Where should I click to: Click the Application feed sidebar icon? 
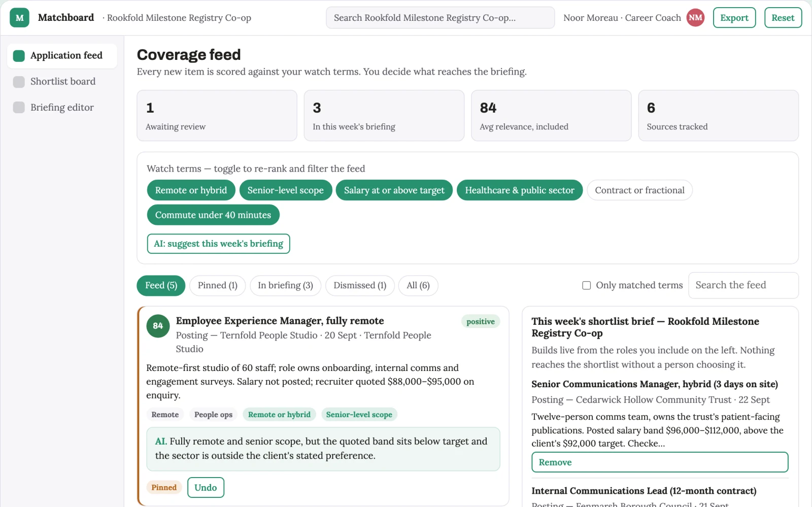tap(19, 56)
